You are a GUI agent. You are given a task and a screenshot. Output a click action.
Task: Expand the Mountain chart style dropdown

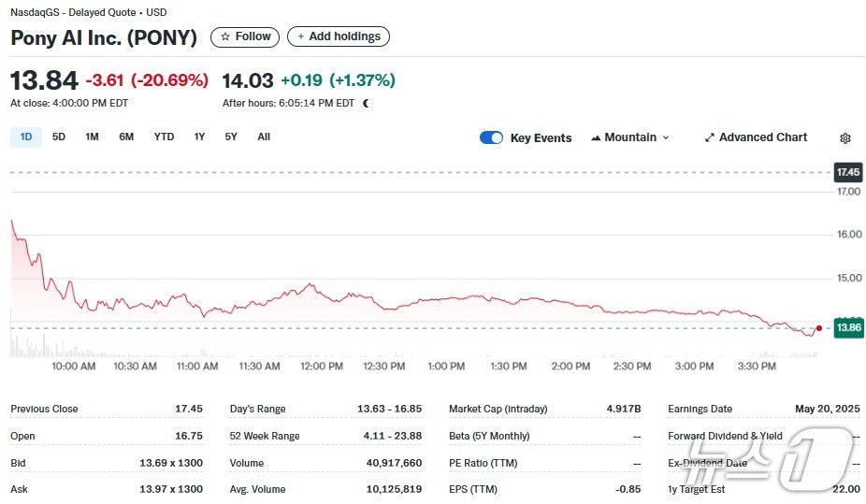(x=666, y=137)
